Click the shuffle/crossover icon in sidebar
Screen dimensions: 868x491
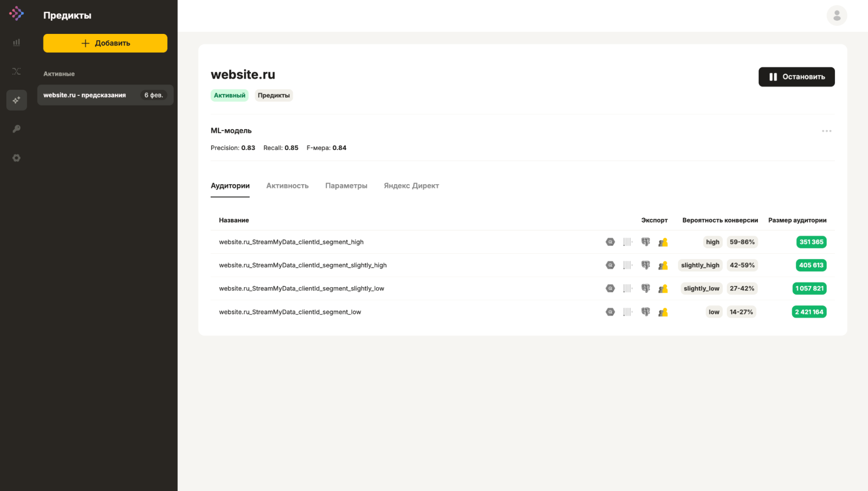click(16, 71)
